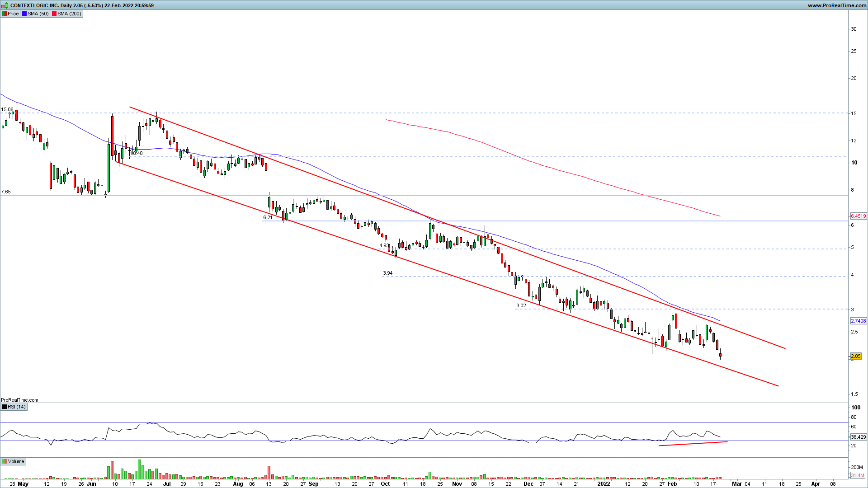The height and width of the screenshot is (488, 868).
Task: Click the 2022 marker on the time axis
Action: click(x=604, y=483)
